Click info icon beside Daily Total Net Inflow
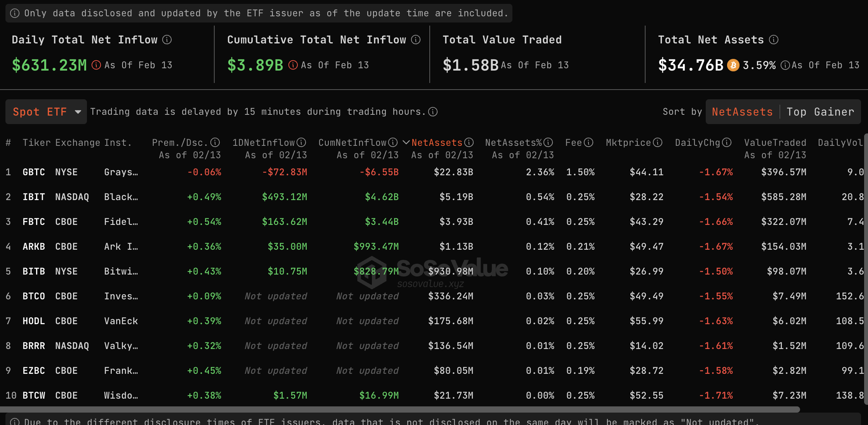 [x=167, y=40]
